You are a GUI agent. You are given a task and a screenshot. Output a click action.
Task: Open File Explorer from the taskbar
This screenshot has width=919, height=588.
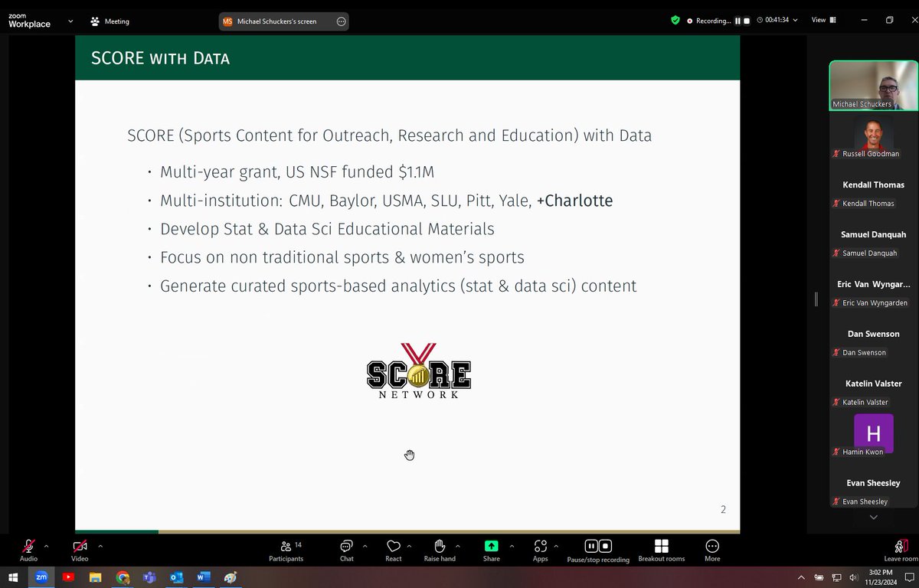96,577
